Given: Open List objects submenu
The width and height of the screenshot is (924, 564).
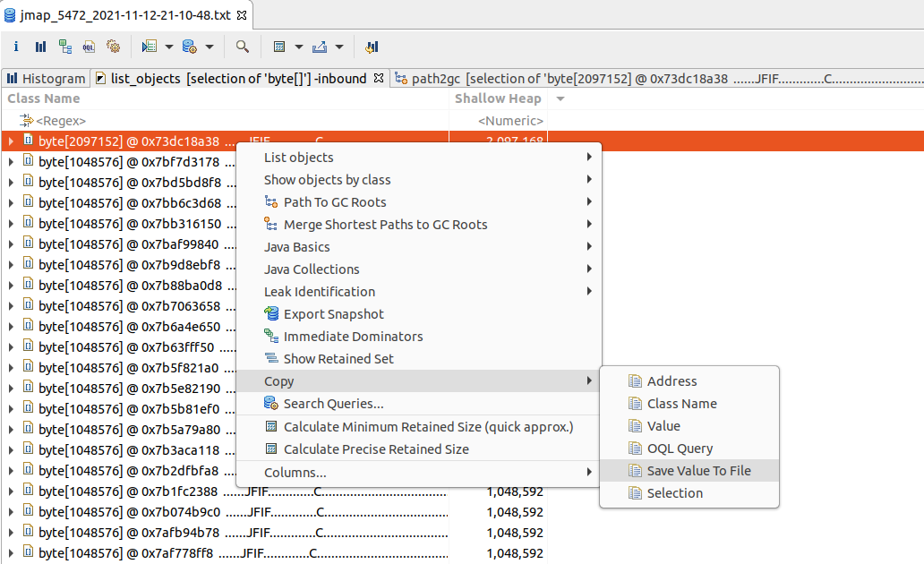Looking at the screenshot, I should point(419,158).
